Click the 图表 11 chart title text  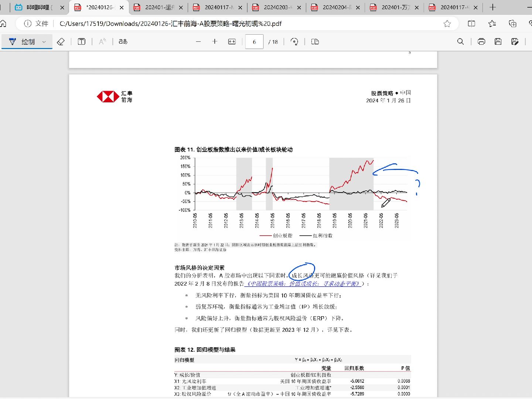pyautogui.click(x=233, y=150)
